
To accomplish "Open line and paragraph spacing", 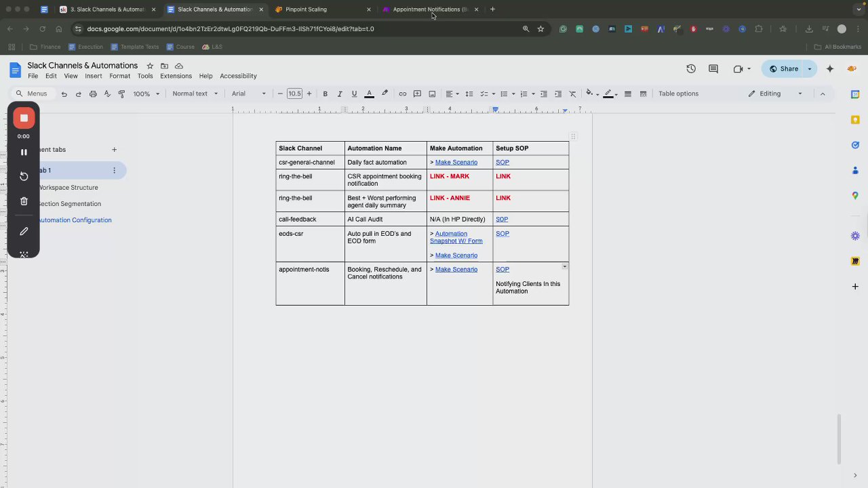I will [469, 94].
